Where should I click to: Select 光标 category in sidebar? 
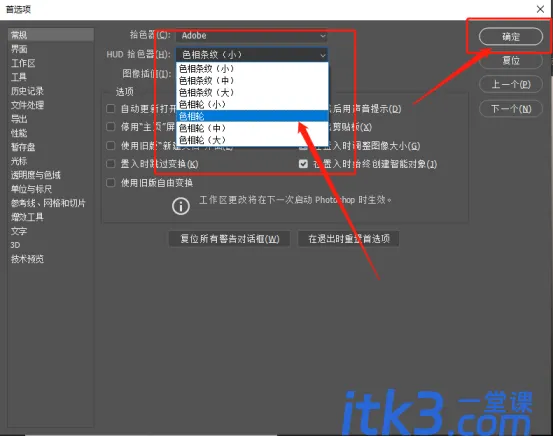[x=51, y=161]
